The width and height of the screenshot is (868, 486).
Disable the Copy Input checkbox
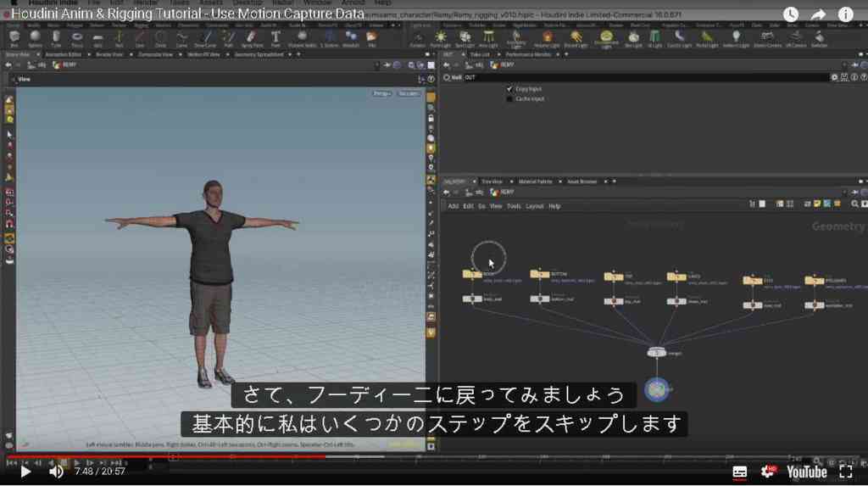509,89
